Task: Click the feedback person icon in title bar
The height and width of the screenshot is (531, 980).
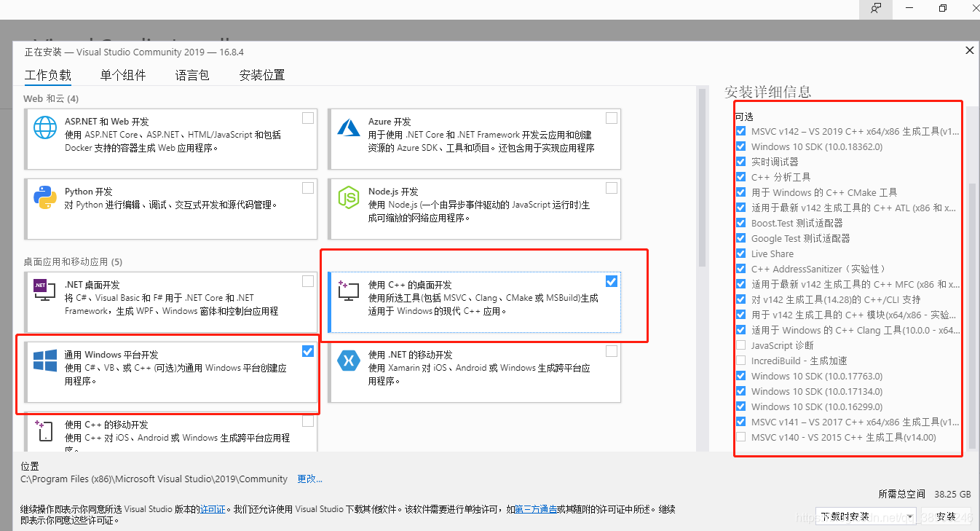Action: (877, 9)
